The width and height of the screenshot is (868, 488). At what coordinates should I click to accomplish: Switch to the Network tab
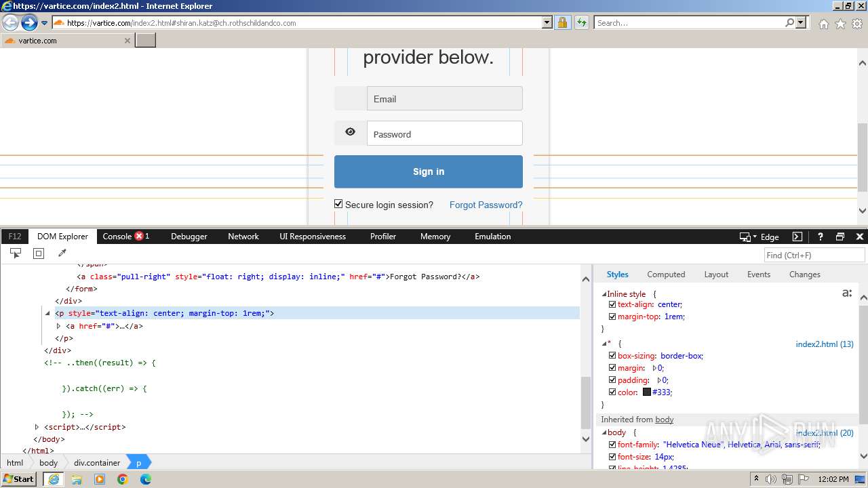(243, 237)
